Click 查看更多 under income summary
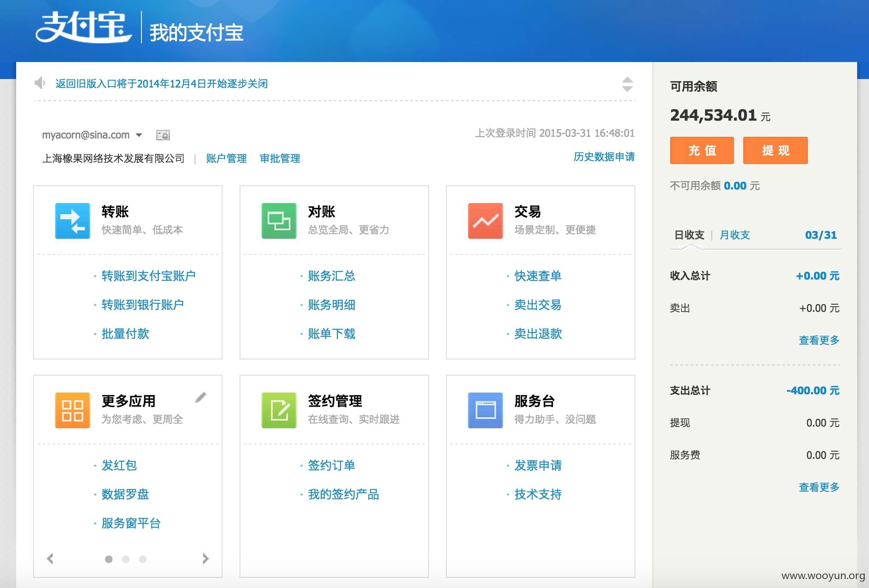 (x=819, y=340)
